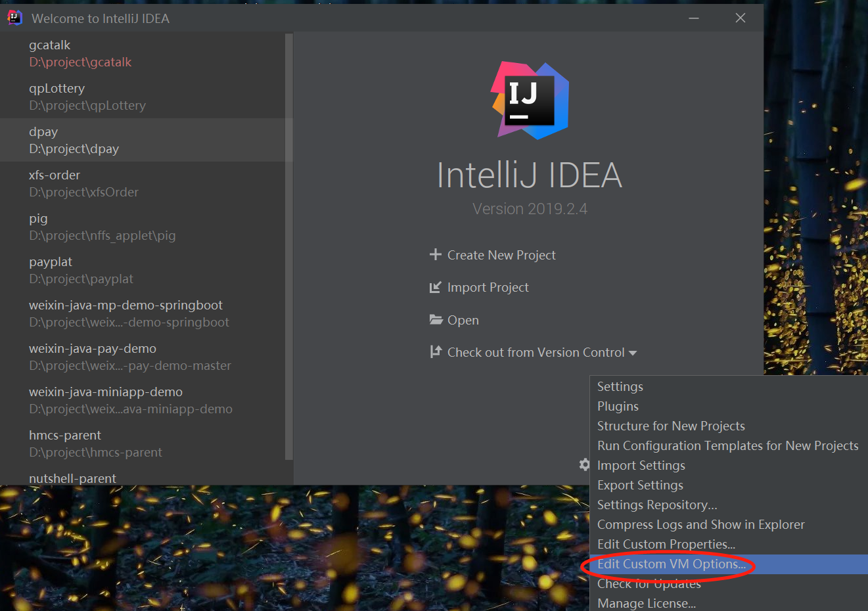Screen dimensions: 868x611
Task: Expand the Check out from Version Control arrow
Action: coord(633,353)
